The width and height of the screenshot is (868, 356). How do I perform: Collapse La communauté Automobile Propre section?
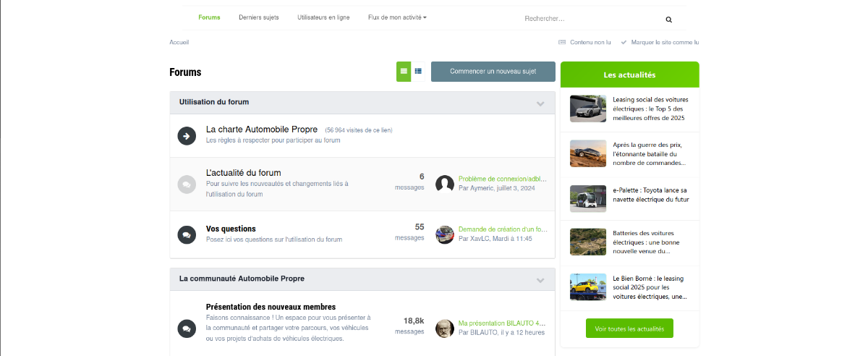[x=540, y=280]
